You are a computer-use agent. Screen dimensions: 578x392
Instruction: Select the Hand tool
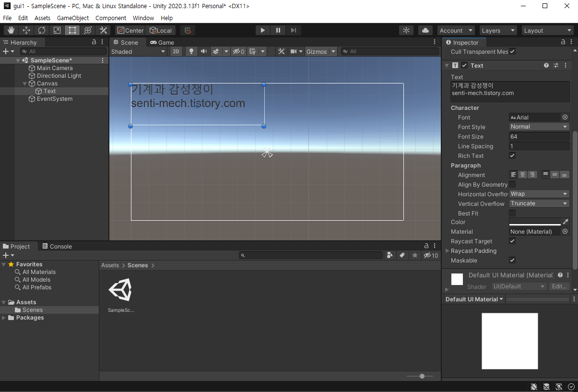click(11, 30)
